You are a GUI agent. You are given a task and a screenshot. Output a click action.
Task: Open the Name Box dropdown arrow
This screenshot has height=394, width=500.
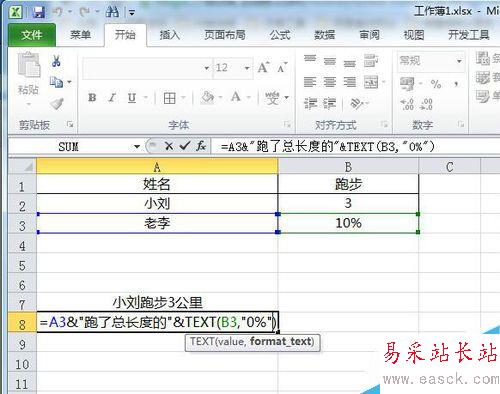coord(137,146)
